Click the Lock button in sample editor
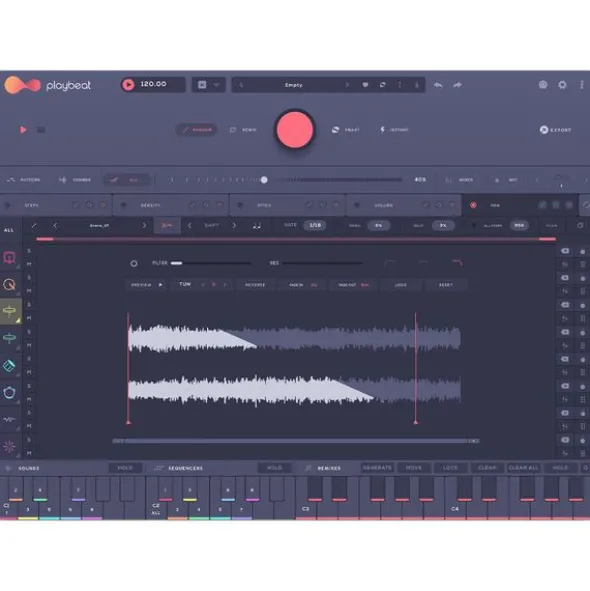This screenshot has height=591, width=590. pos(400,285)
